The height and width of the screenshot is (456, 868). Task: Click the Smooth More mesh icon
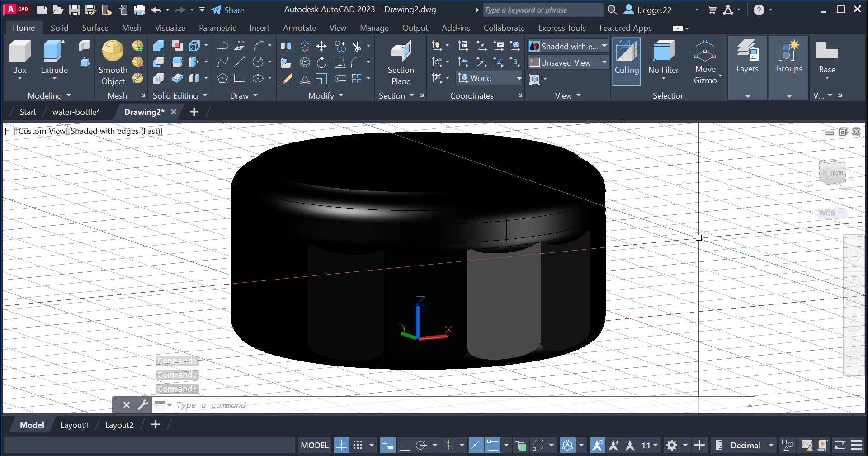click(x=138, y=46)
